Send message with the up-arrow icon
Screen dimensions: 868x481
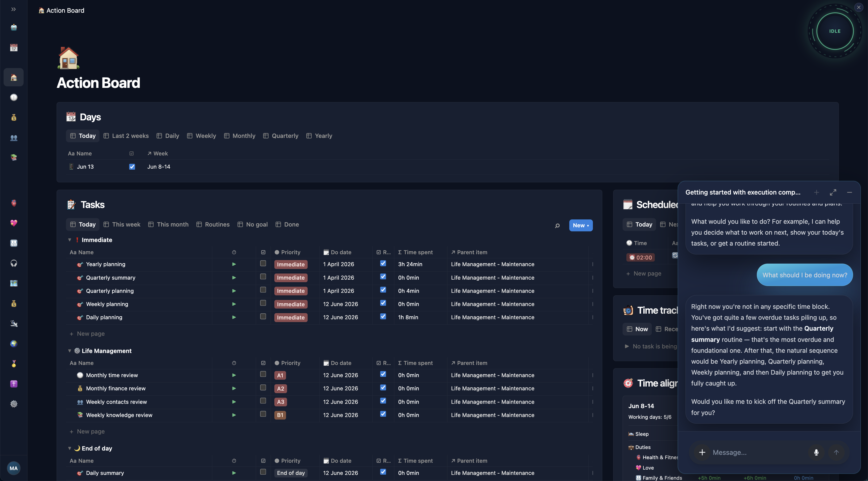pyautogui.click(x=836, y=452)
